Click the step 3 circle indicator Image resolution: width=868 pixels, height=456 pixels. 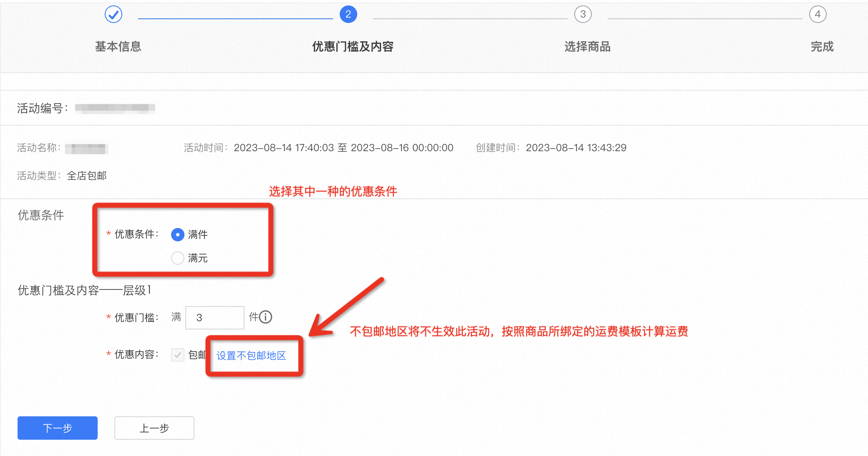coord(583,15)
